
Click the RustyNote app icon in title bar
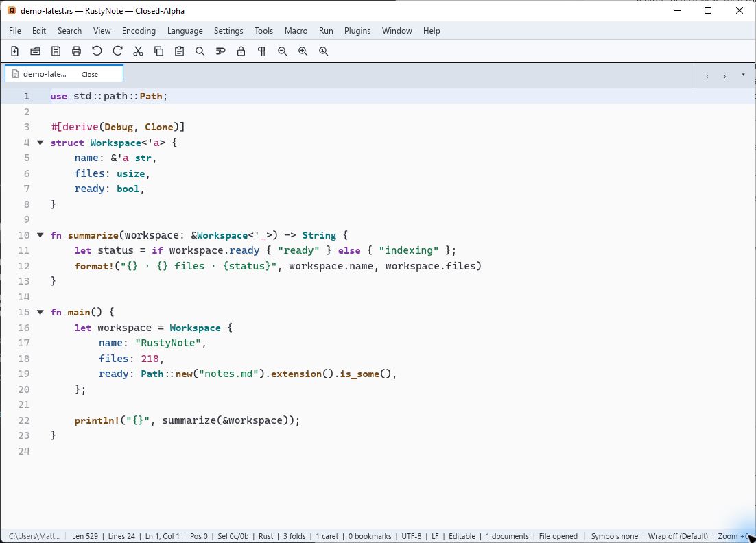pyautogui.click(x=12, y=10)
